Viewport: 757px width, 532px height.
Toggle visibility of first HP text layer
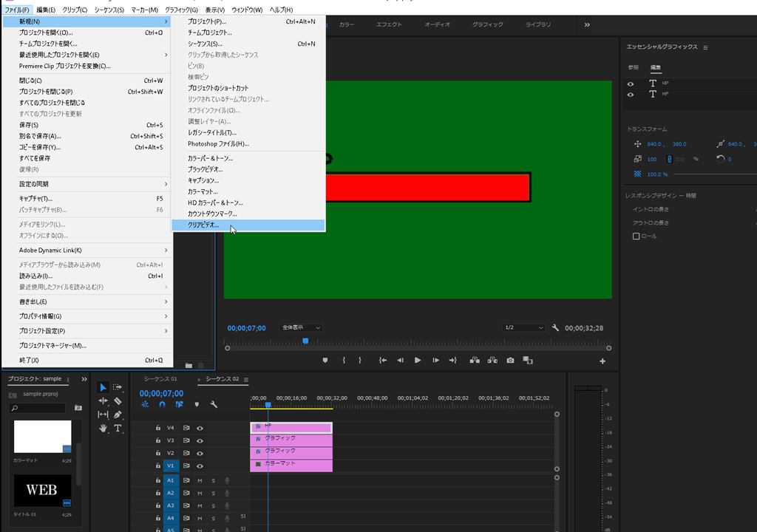click(x=631, y=84)
